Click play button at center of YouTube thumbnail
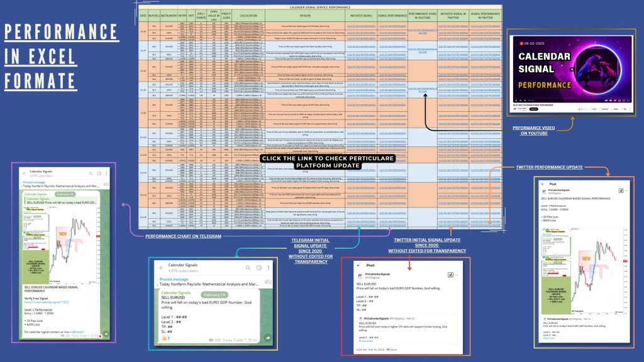Viewport: 644px width, 362px height. 571,69
